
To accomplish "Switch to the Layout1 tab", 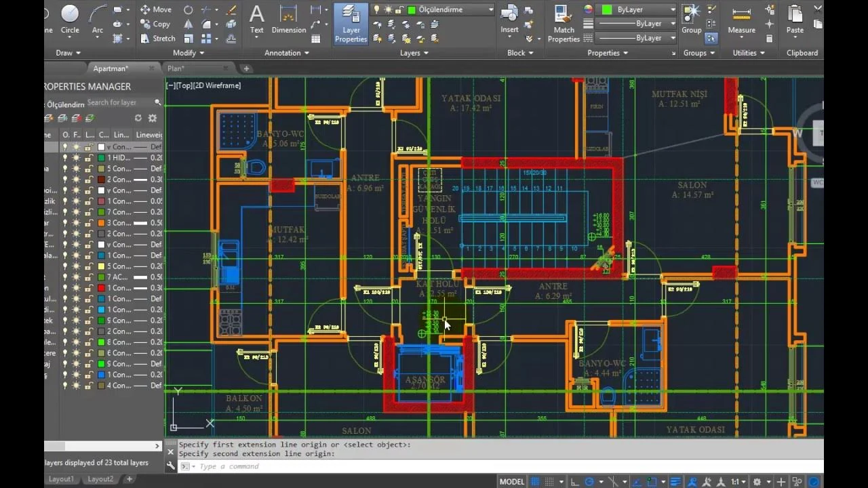I will 61,479.
